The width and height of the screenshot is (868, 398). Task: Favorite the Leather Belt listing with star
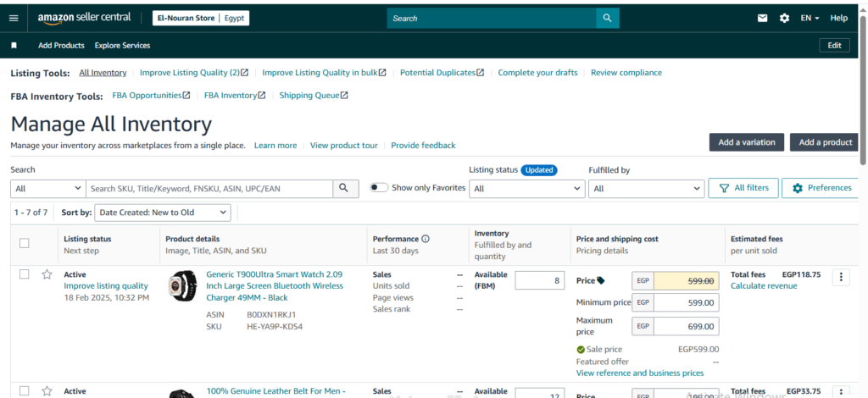coord(47,391)
